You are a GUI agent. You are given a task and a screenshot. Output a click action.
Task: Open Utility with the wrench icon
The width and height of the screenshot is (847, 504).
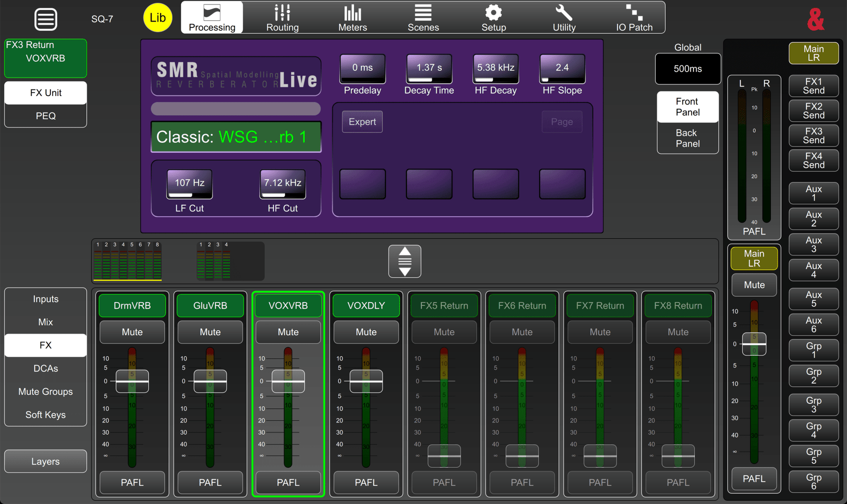pyautogui.click(x=564, y=18)
